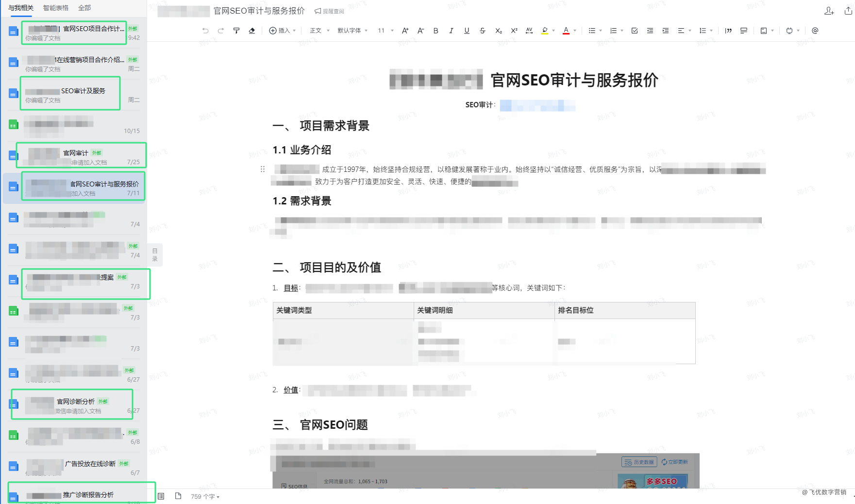Screen dimensions: 855x504
Task: Insert image via picture icon
Action: click(764, 31)
